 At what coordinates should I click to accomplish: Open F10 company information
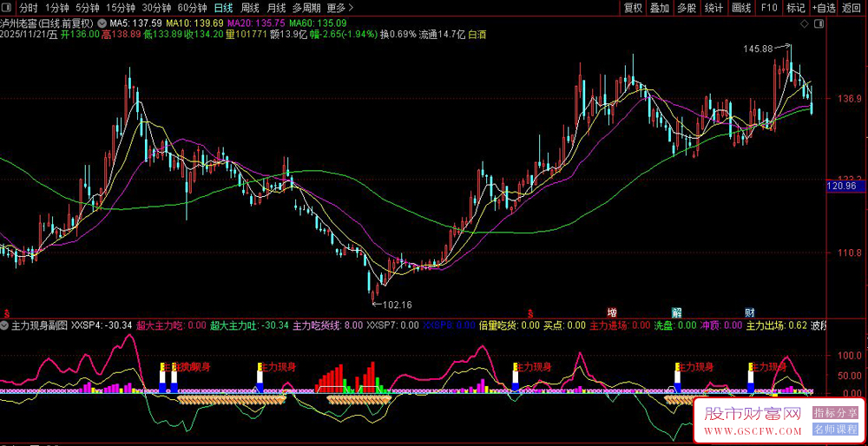768,8
